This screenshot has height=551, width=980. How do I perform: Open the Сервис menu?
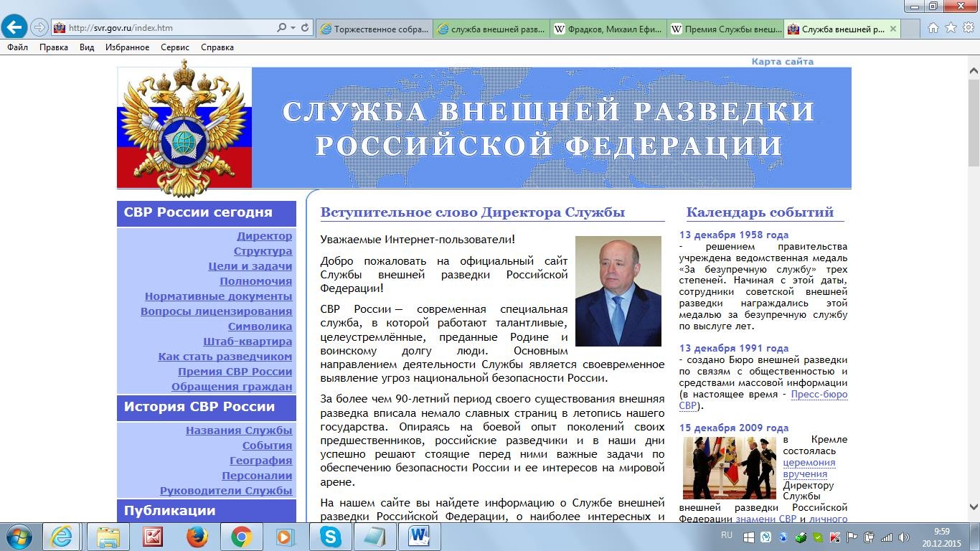pos(175,47)
